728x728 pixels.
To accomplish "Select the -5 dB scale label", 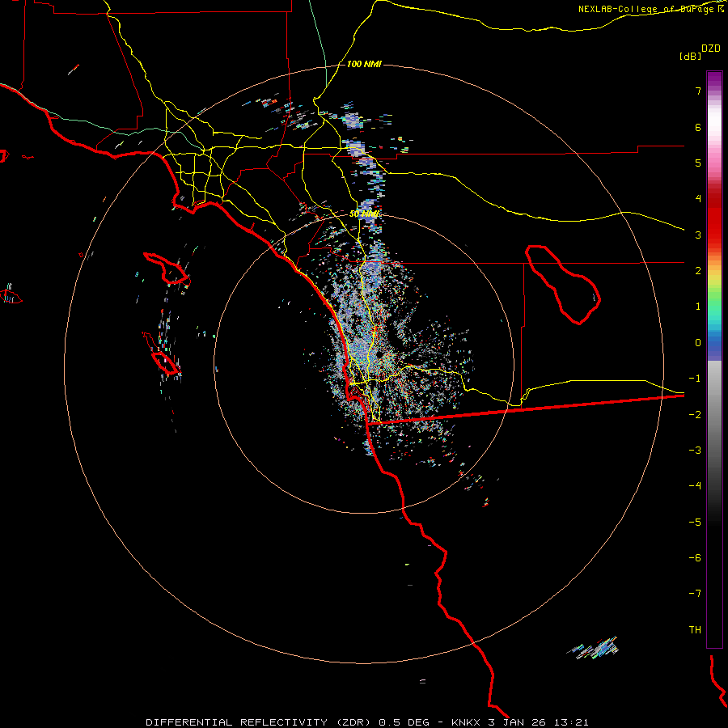I will (x=695, y=523).
